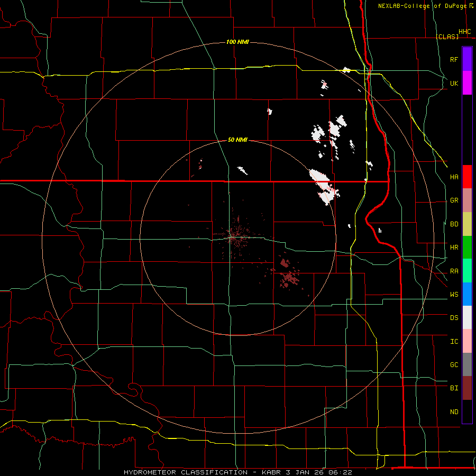Click the black ND legend color swatch
The width and height of the screenshot is (476, 476).
coord(467,411)
